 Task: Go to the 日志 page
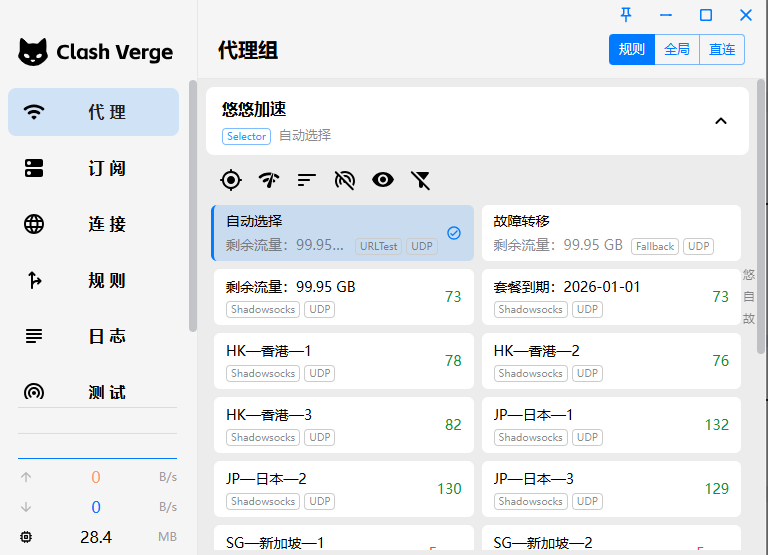tap(93, 336)
